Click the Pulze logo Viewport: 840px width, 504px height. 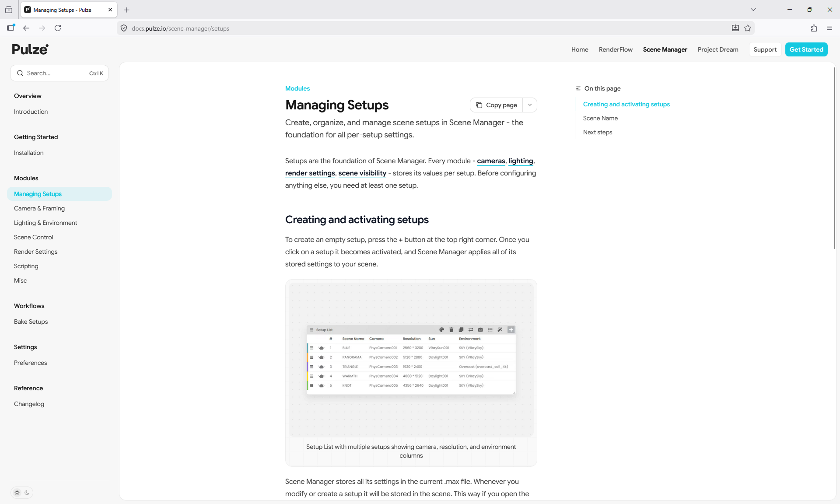click(30, 49)
